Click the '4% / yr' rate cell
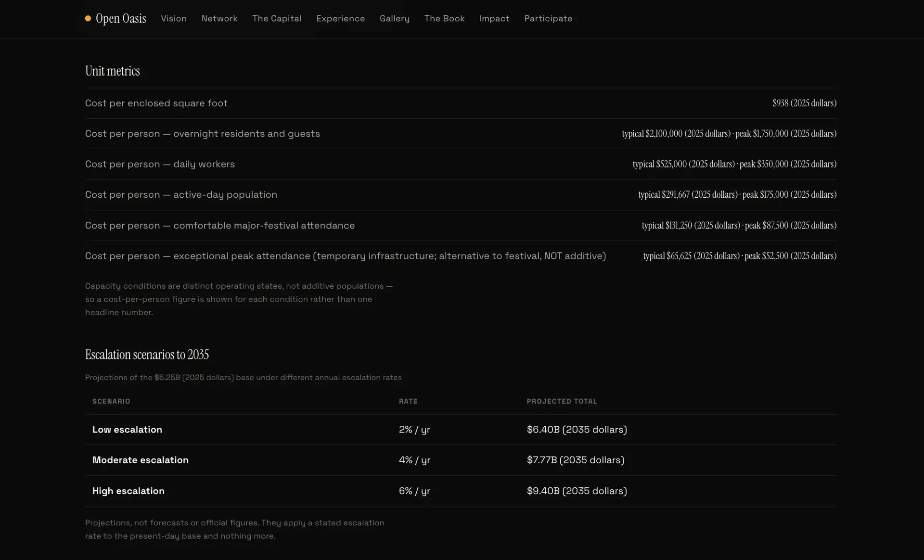The image size is (924, 560). tap(414, 460)
